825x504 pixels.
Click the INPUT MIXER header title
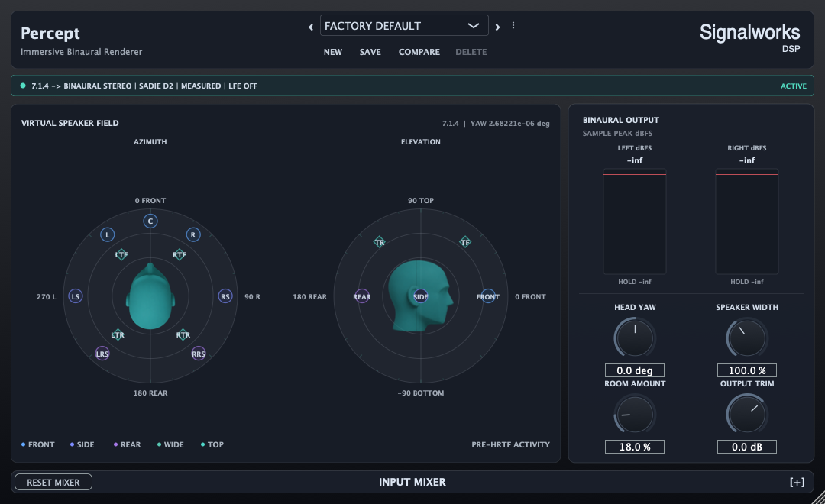412,482
